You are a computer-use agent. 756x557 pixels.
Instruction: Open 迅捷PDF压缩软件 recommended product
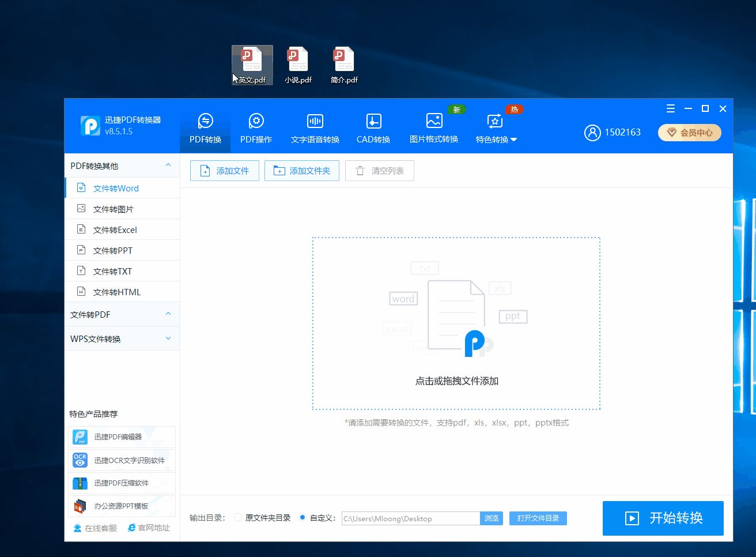(122, 483)
